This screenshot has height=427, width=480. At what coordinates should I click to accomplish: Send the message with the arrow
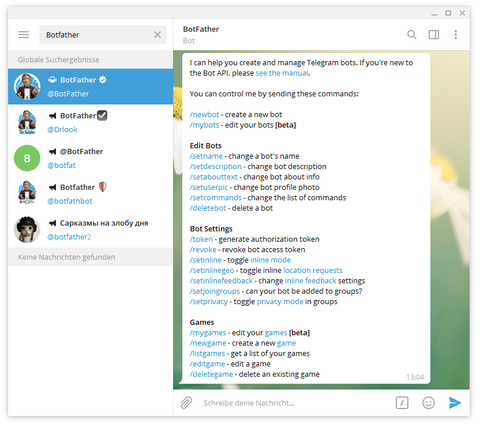click(455, 403)
